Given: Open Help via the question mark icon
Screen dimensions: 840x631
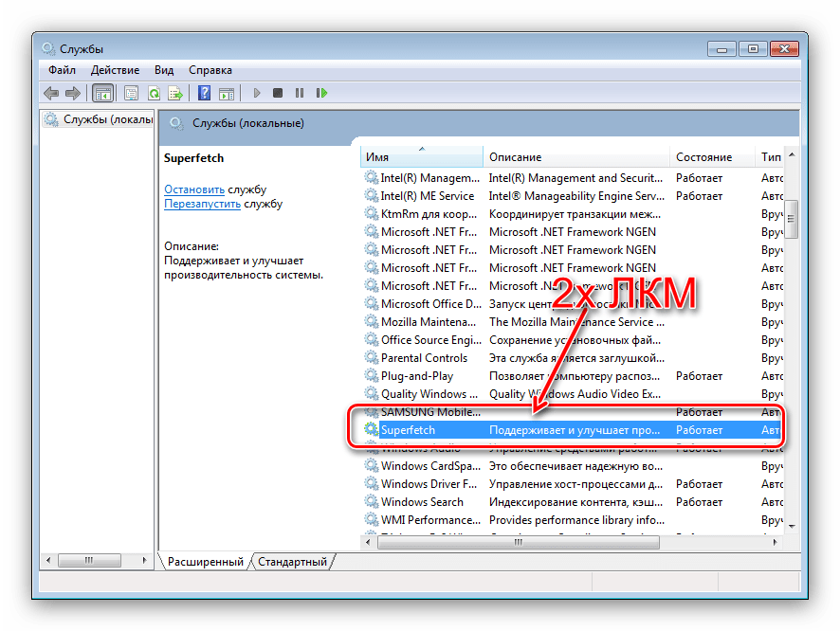Looking at the screenshot, I should tap(204, 93).
